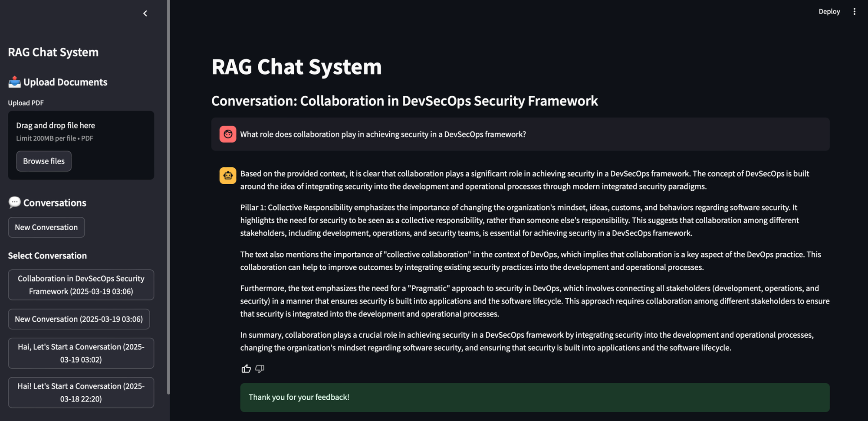Click the sidebar vertical scrollbar
This screenshot has width=868, height=421.
[168, 197]
